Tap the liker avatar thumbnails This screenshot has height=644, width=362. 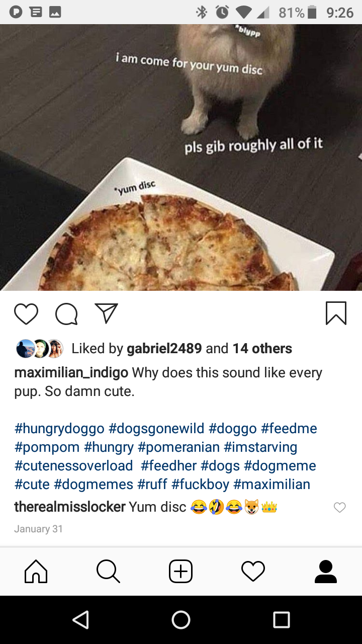[x=40, y=349]
